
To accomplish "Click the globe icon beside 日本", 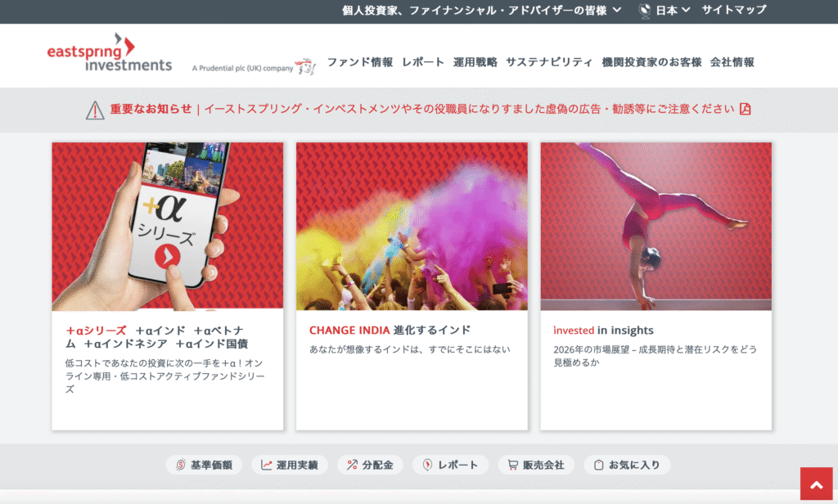I will click(x=645, y=11).
